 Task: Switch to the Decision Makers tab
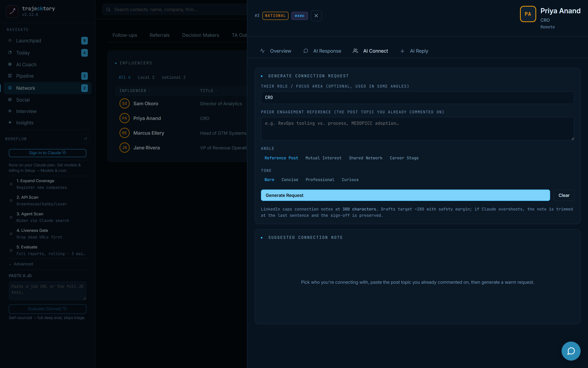click(200, 35)
